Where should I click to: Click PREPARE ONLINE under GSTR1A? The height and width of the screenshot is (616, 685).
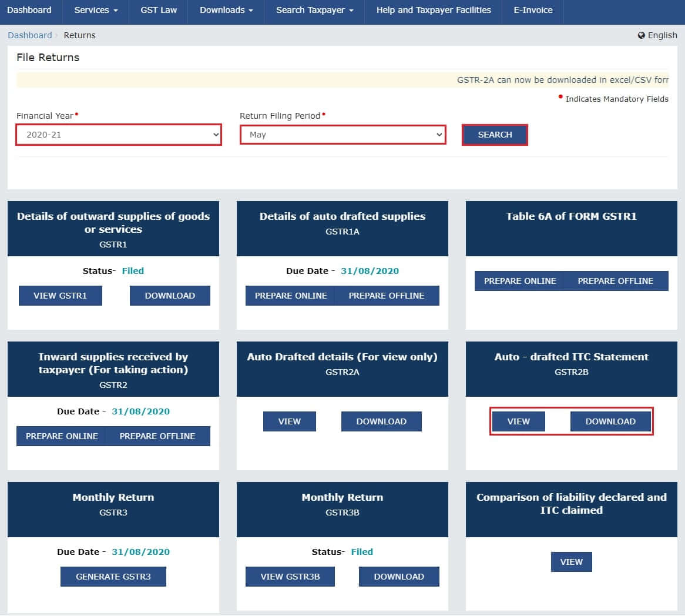pos(290,296)
